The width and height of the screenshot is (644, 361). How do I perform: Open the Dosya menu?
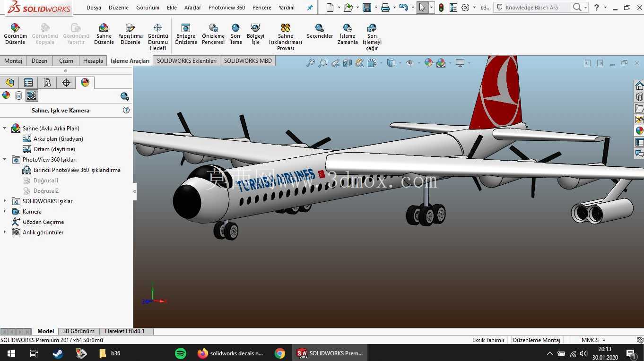(94, 8)
